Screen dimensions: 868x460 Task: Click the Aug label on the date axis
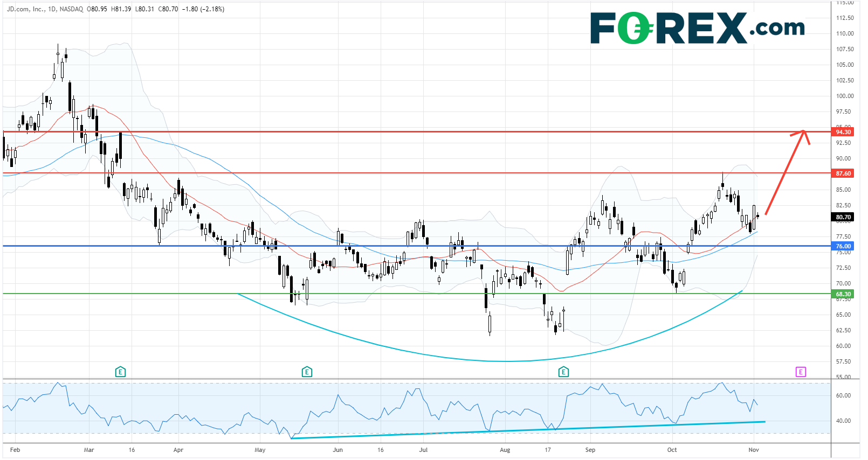[505, 450]
